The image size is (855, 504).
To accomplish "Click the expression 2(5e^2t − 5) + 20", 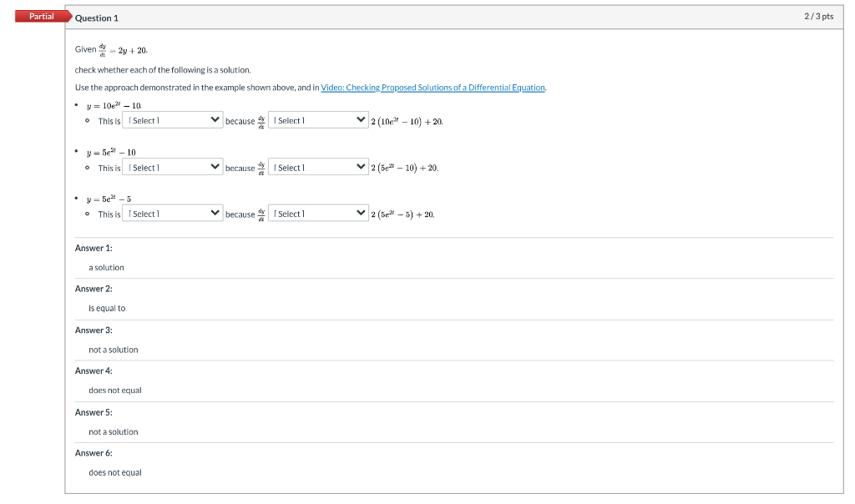I will 402,214.
